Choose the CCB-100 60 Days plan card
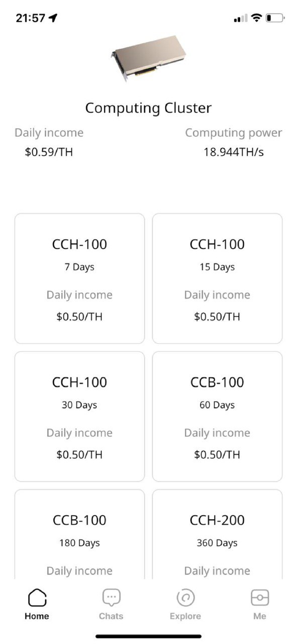Viewport: 297px width, 644px height. click(217, 416)
